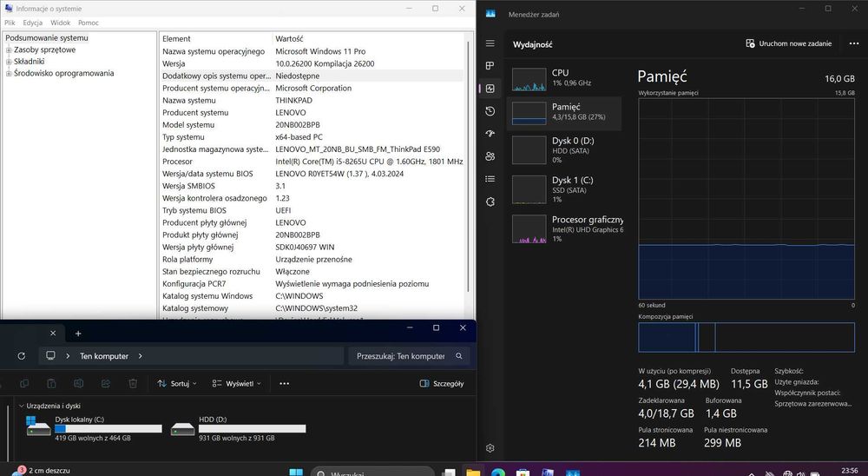The width and height of the screenshot is (868, 476).
Task: Select Dysk 0 (D:) performance entry
Action: point(565,149)
